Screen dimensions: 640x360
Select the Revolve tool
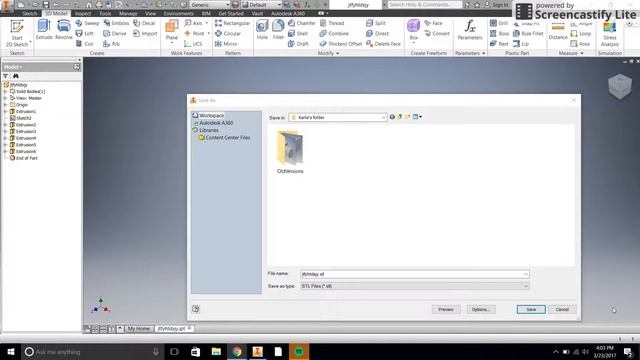coord(64,29)
